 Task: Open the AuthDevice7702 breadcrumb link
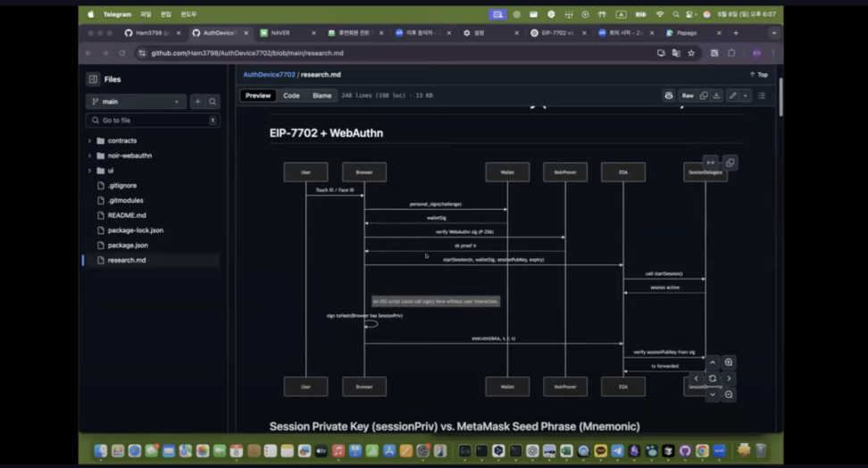point(269,74)
